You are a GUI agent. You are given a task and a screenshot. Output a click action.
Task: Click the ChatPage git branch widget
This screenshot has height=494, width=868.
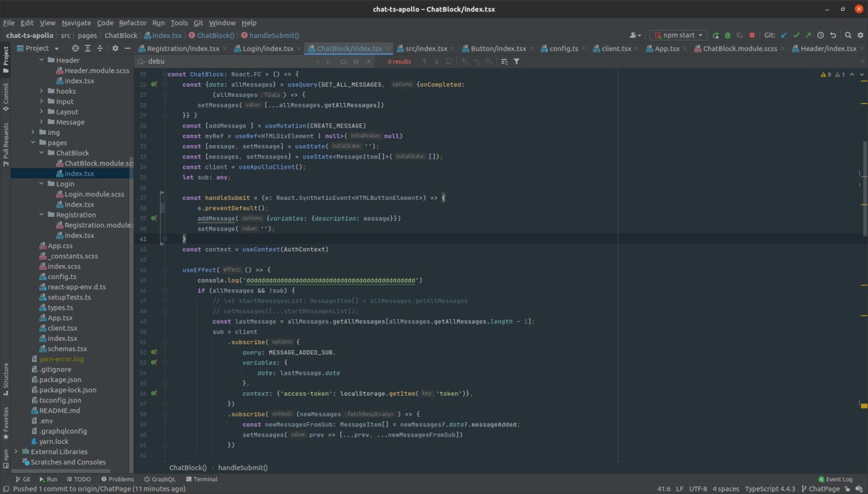pos(819,489)
